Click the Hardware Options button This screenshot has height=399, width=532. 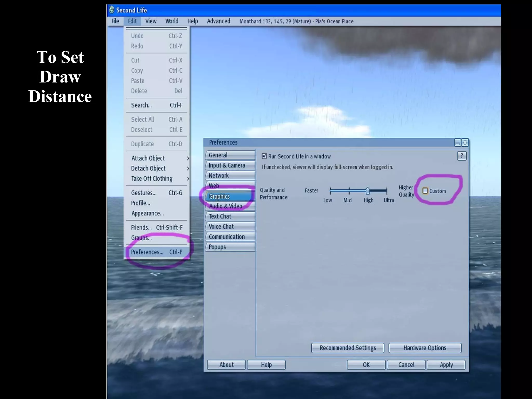point(424,348)
